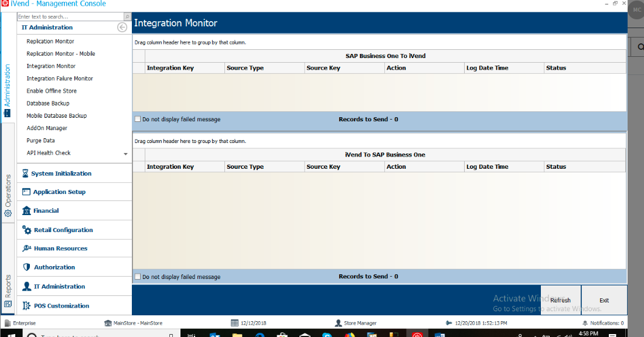The width and height of the screenshot is (644, 337).
Task: Open Notifications: 0 bell indicator
Action: tap(603, 323)
